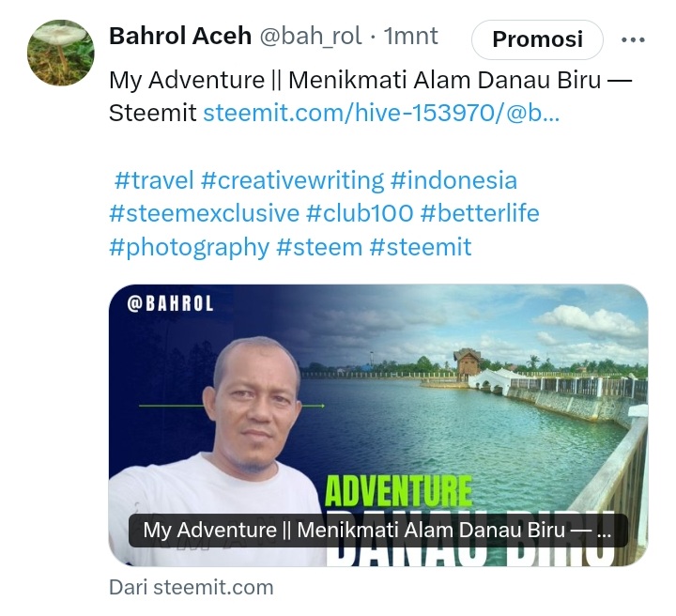The height and width of the screenshot is (616, 676).
Task: Open the #steemexclusive hashtag
Action: (x=204, y=213)
